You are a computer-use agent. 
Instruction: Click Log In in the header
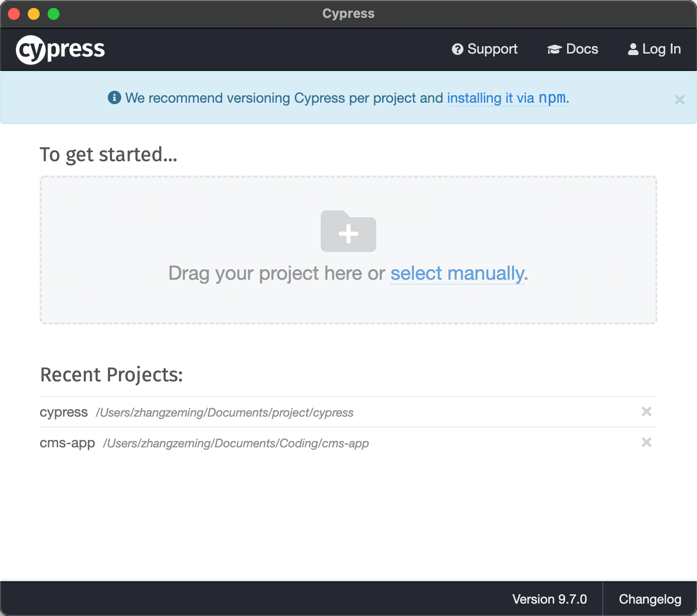pyautogui.click(x=654, y=49)
